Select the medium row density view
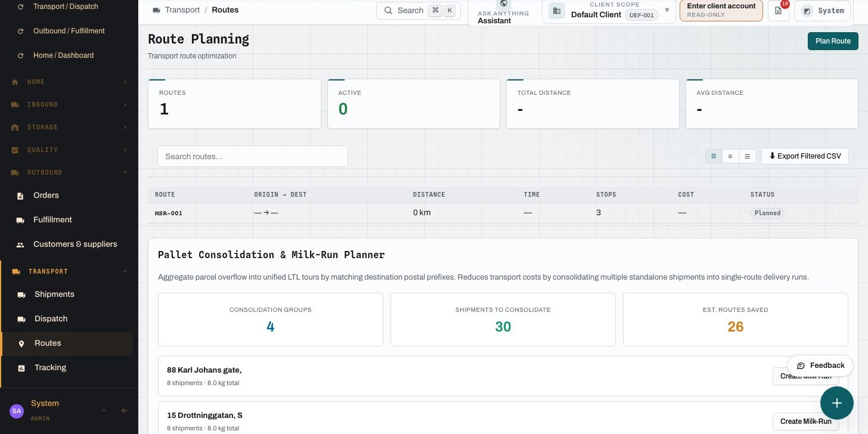 [730, 156]
